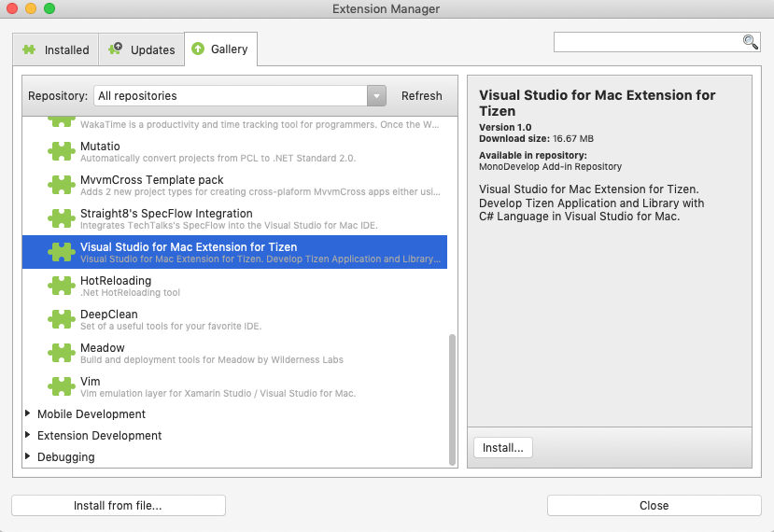Screen dimensions: 774x532
Task: Click the Mutatio extension puzzle icon
Action: click(63, 151)
